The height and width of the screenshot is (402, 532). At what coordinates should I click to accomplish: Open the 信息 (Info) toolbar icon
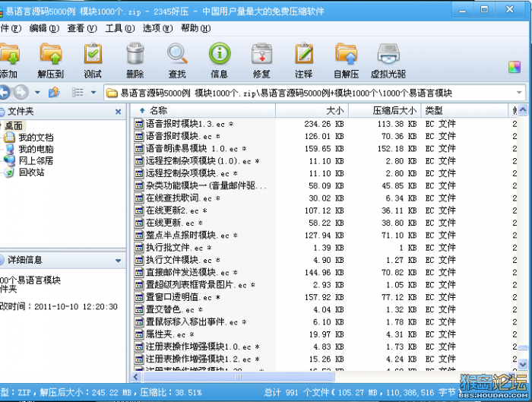point(220,54)
